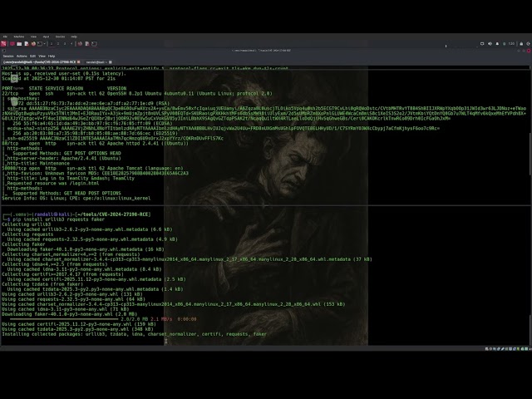Image resolution: width=532 pixels, height=399 pixels.
Task: Focus the running terminal window in the taskbar
Action: tap(94, 44)
